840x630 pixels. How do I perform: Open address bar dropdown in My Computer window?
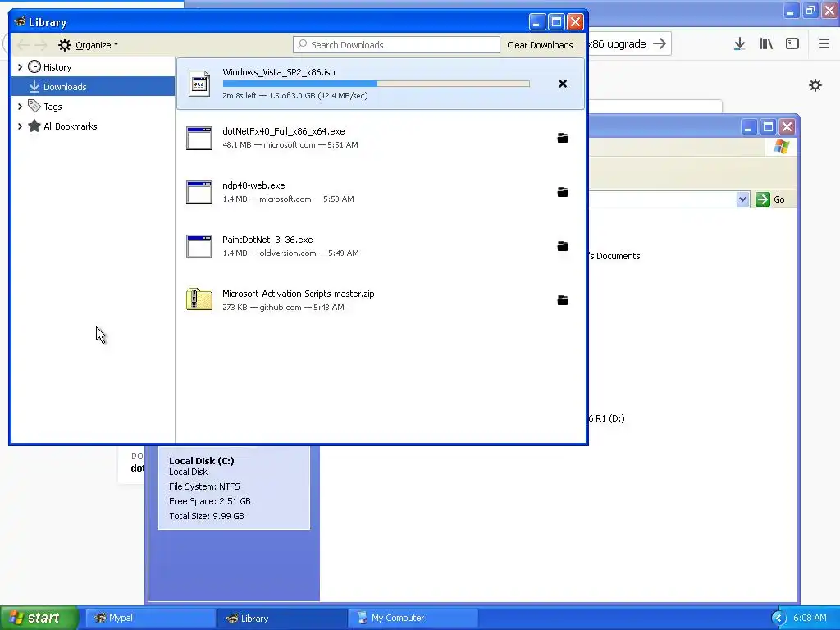pyautogui.click(x=742, y=199)
